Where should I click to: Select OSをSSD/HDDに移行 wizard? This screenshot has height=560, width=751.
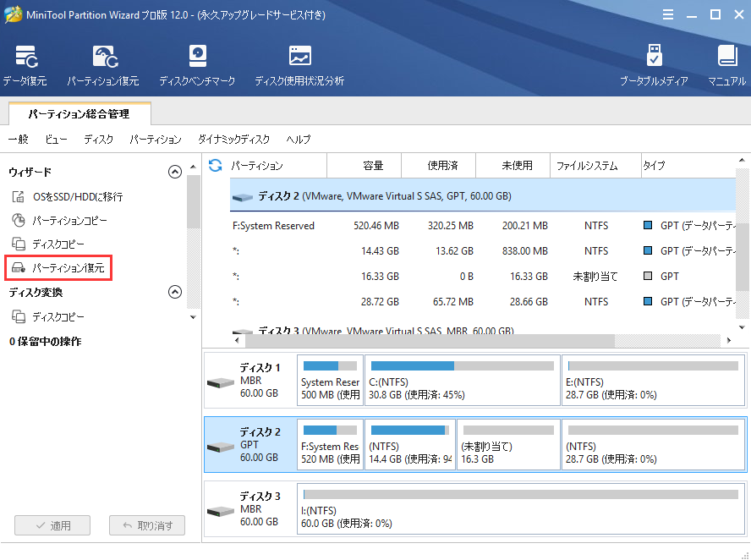pyautogui.click(x=77, y=197)
